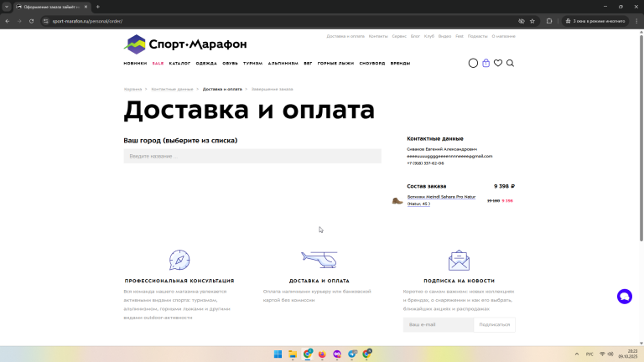Open АЛЬПИНИЗМ menu section
The image size is (644, 362).
[283, 63]
